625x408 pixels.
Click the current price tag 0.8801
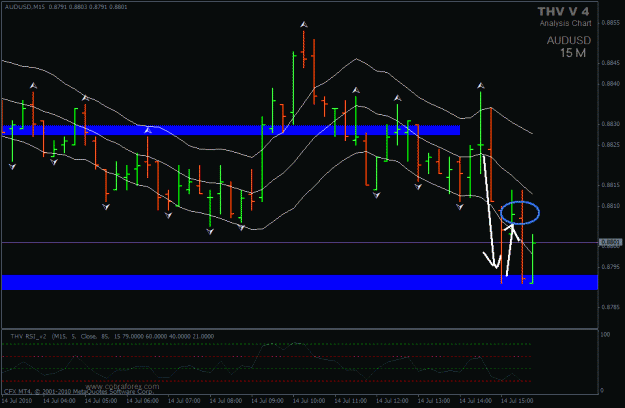[x=611, y=242]
